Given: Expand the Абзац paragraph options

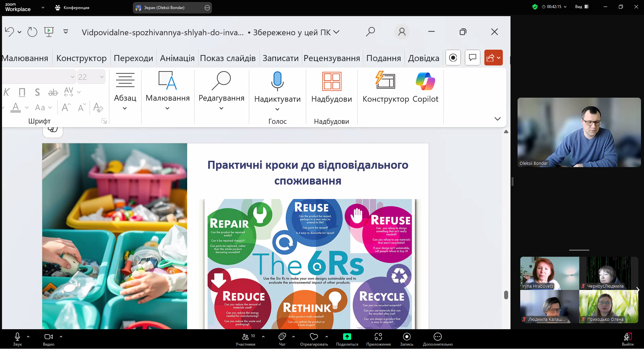Looking at the screenshot, I should point(125,108).
